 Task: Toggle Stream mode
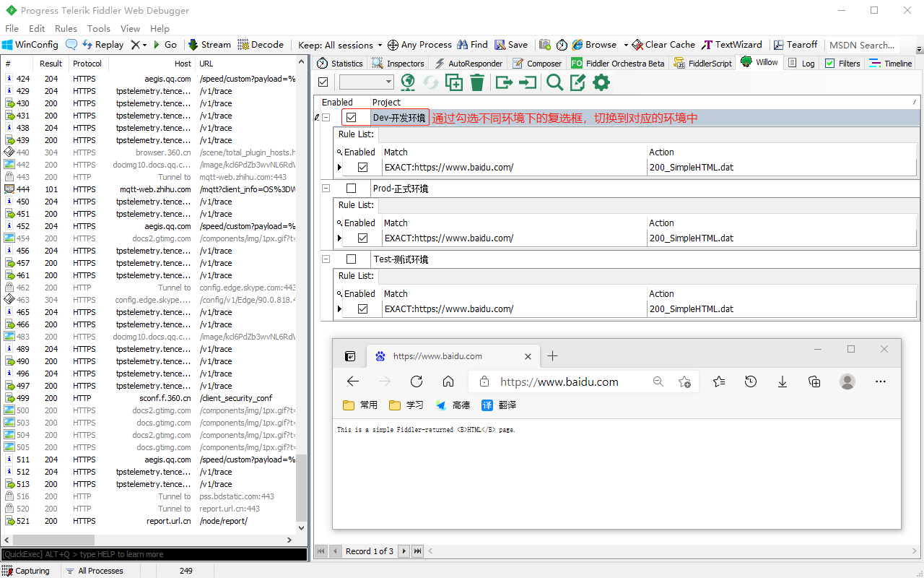pos(209,45)
